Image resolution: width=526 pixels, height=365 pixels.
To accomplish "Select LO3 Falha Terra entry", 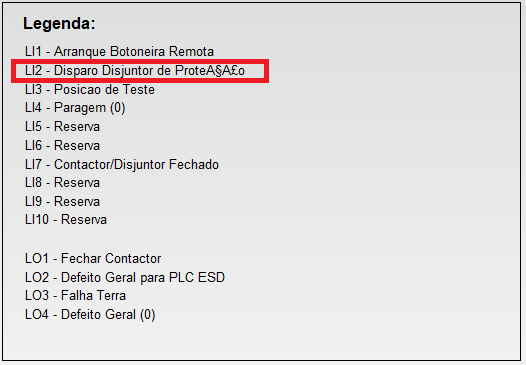I will tap(75, 296).
